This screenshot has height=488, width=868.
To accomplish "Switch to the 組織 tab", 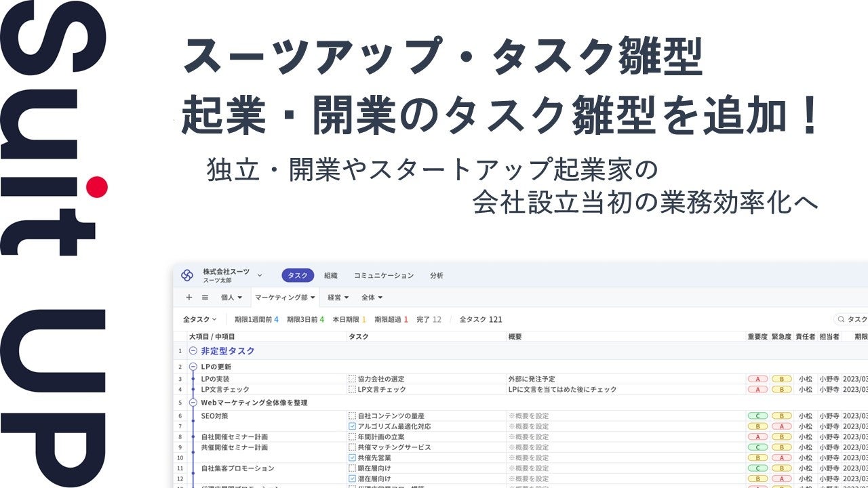I will (331, 276).
